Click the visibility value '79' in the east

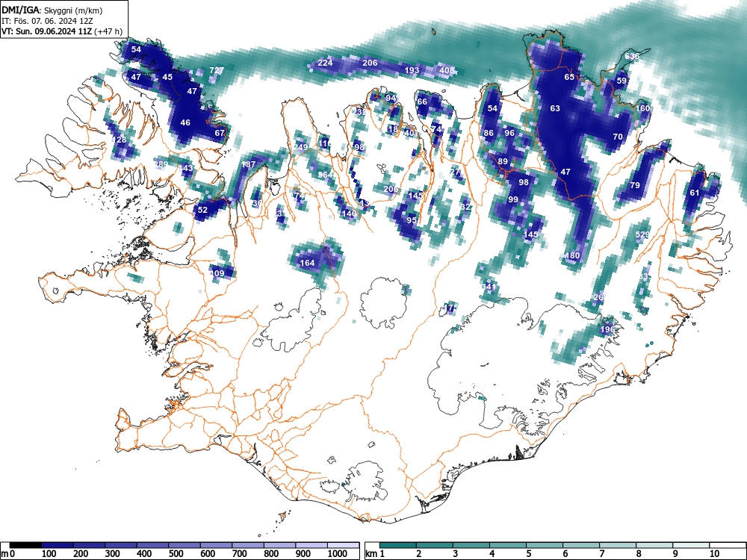tap(634, 185)
